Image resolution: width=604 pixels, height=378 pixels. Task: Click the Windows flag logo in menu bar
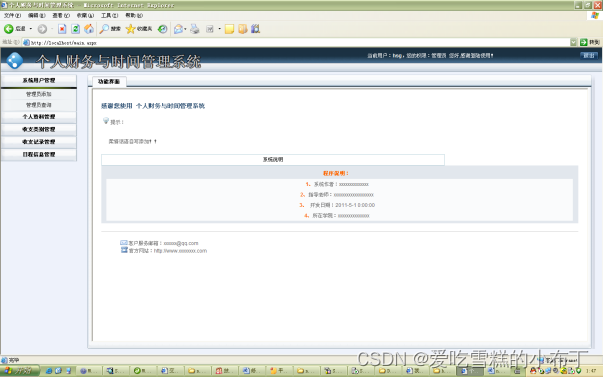point(595,15)
